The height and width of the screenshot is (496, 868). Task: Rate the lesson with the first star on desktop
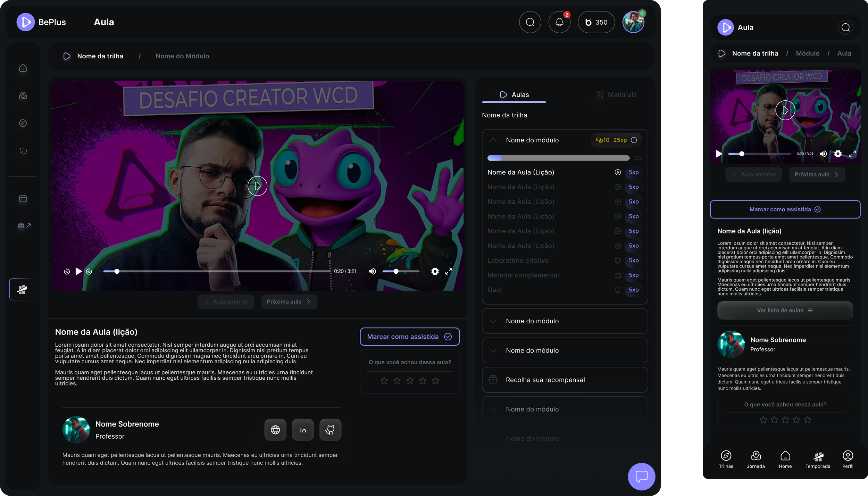tap(384, 381)
